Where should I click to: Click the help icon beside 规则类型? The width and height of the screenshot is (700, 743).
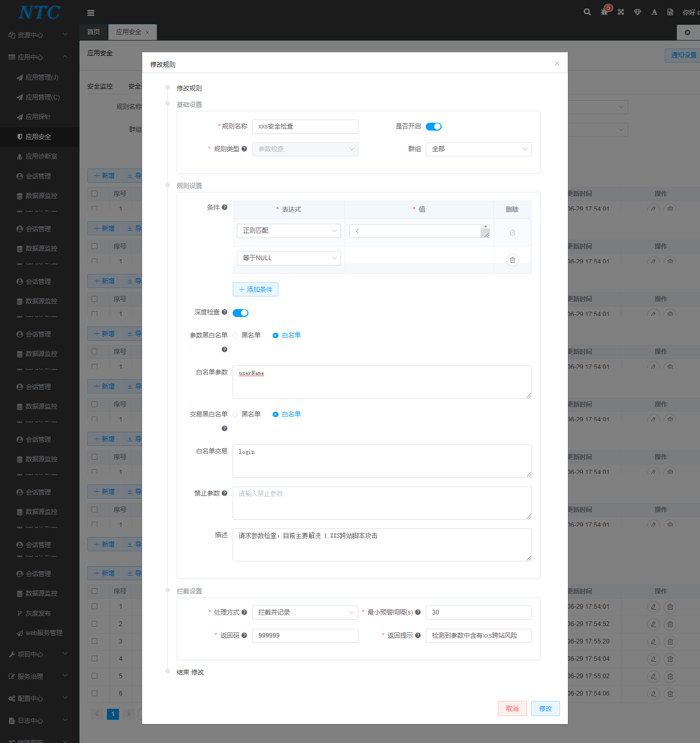(x=244, y=149)
